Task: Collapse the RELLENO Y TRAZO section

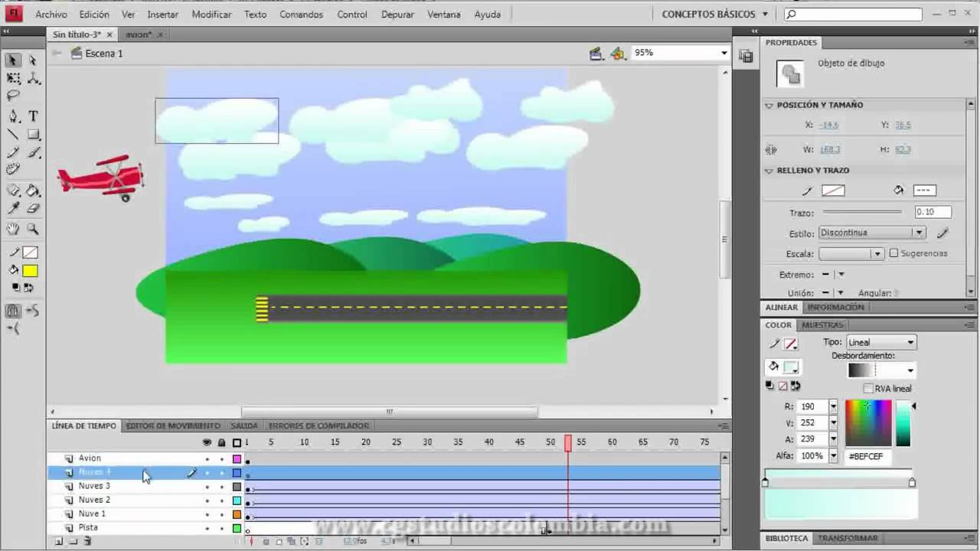Action: pos(769,171)
